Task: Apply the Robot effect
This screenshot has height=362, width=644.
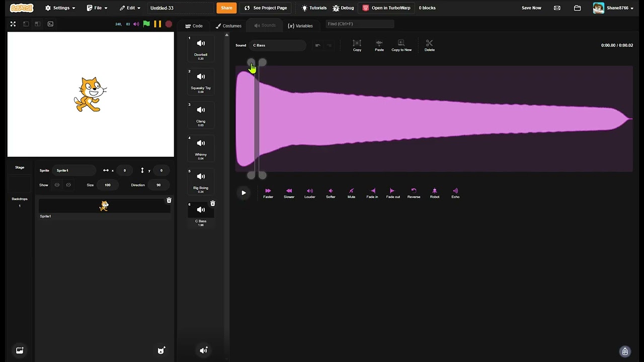Action: point(435,193)
